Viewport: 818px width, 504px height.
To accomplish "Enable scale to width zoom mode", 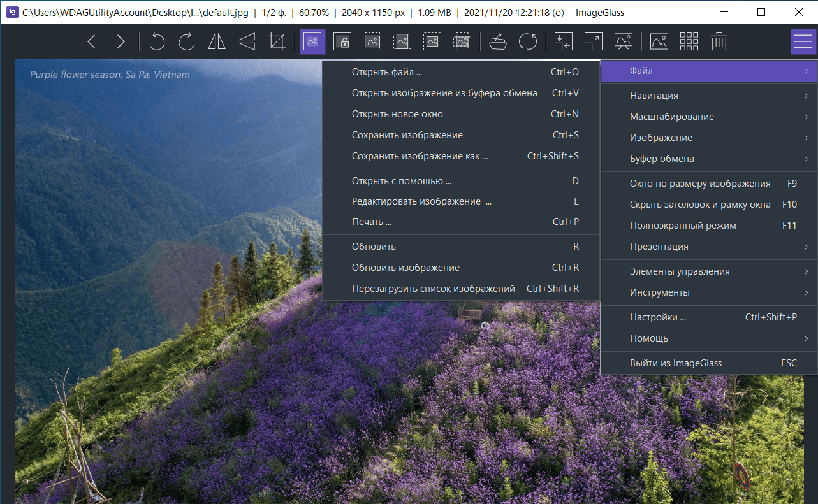I will click(372, 42).
